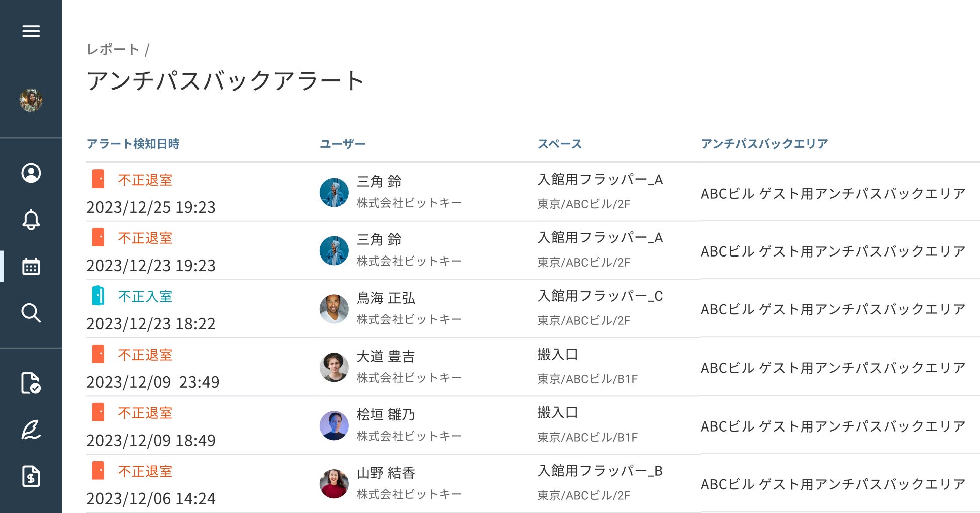
Task: Click スペース column header
Action: (x=559, y=144)
